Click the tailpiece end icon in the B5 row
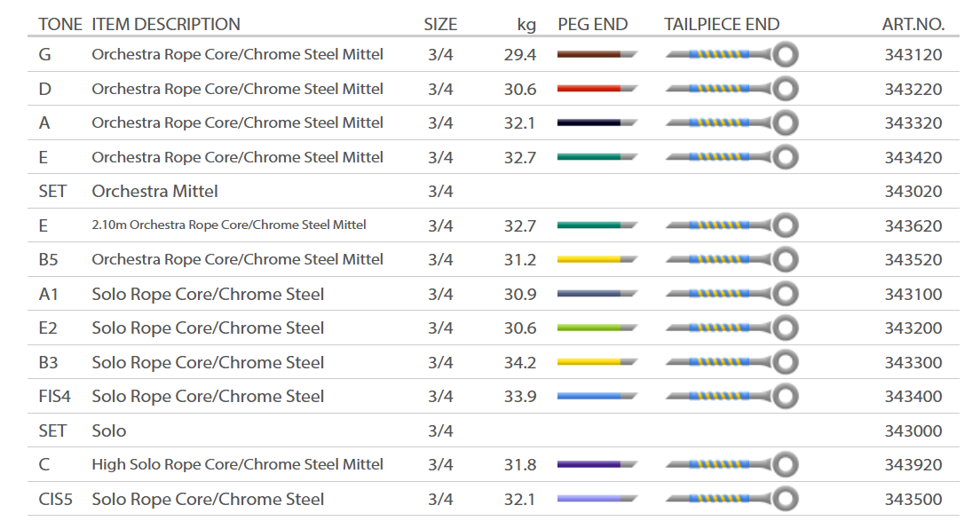Image resolution: width=980 pixels, height=529 pixels. pos(731,260)
